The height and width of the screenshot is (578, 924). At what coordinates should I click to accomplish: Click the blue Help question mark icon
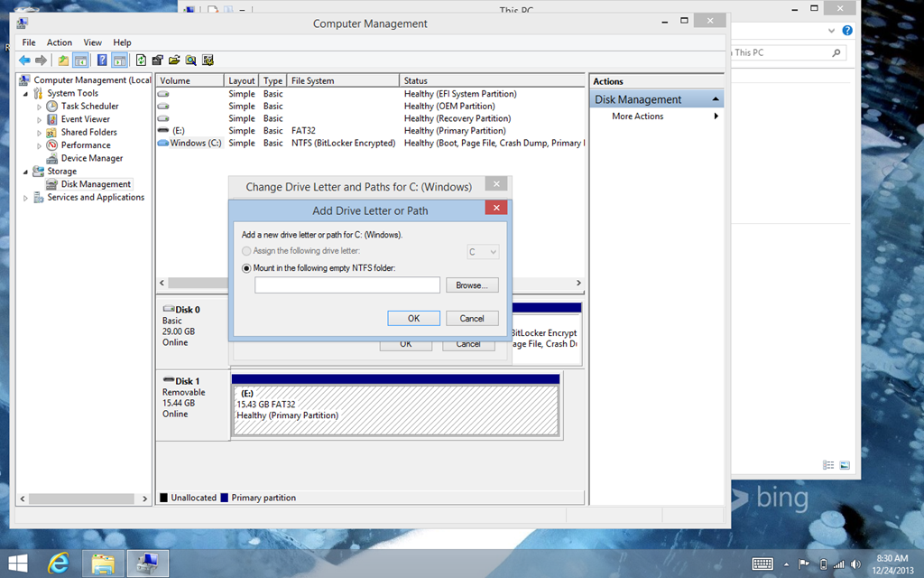coord(102,61)
